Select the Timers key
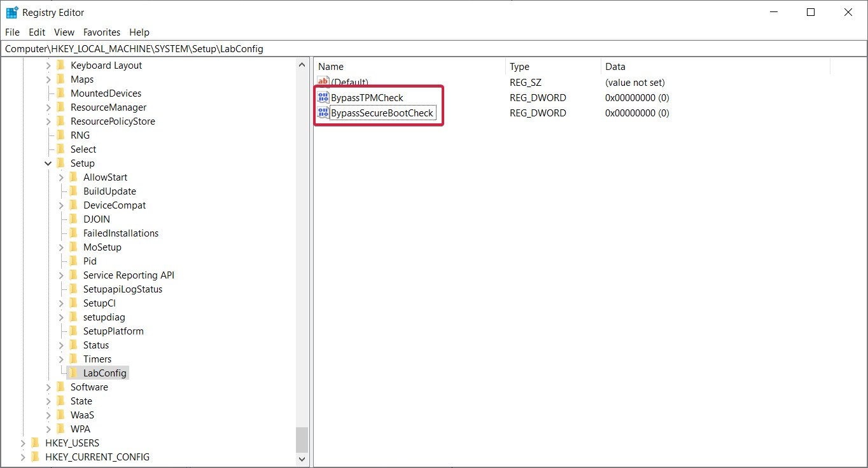This screenshot has width=868, height=468. [x=97, y=359]
